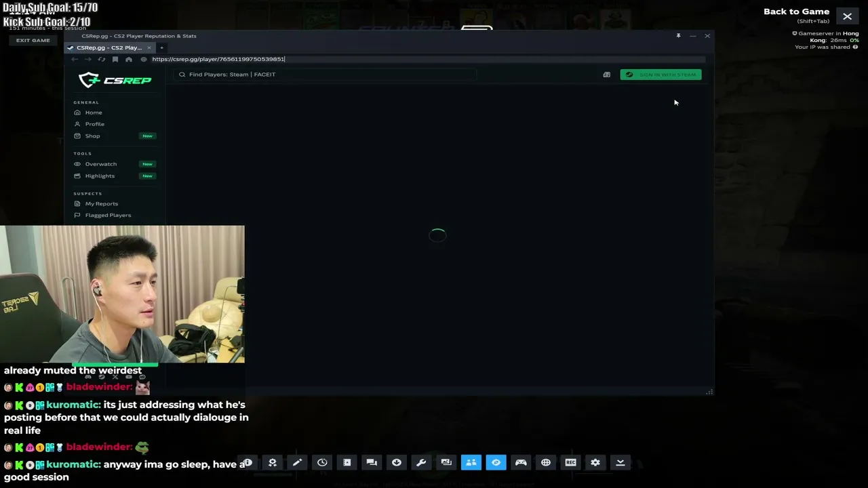Open the guide book icon in the overlay toolbar
The width and height of the screenshot is (868, 488).
(347, 462)
